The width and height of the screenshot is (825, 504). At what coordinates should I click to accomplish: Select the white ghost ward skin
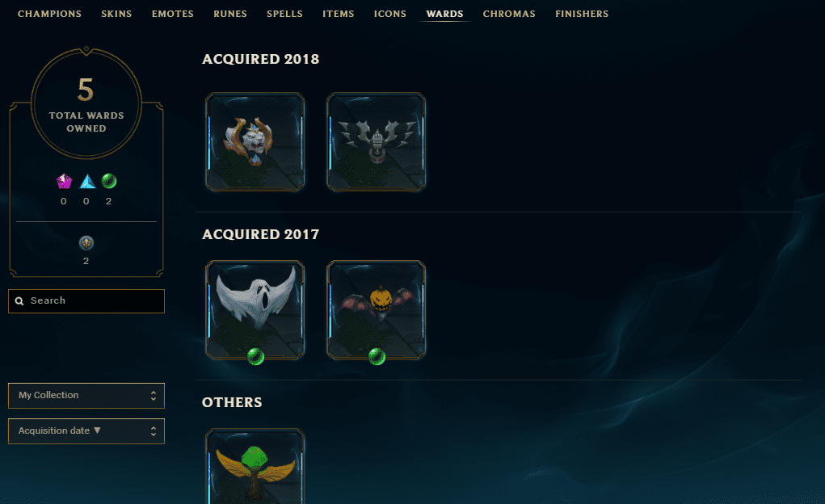(x=255, y=310)
